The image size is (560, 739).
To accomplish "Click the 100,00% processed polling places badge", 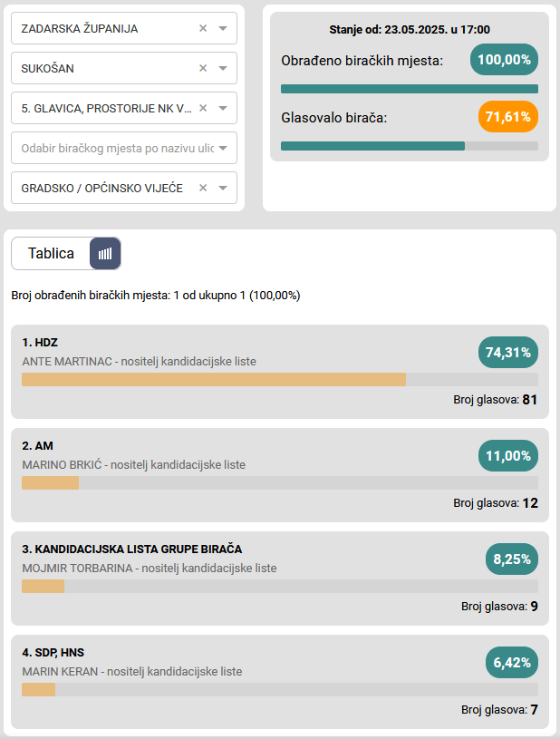I will coord(504,59).
